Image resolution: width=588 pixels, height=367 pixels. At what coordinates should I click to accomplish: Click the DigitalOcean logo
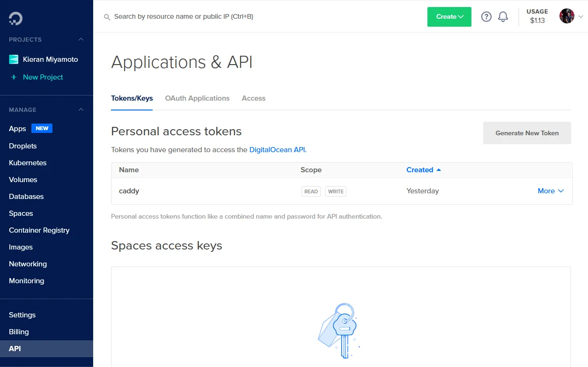coord(15,18)
